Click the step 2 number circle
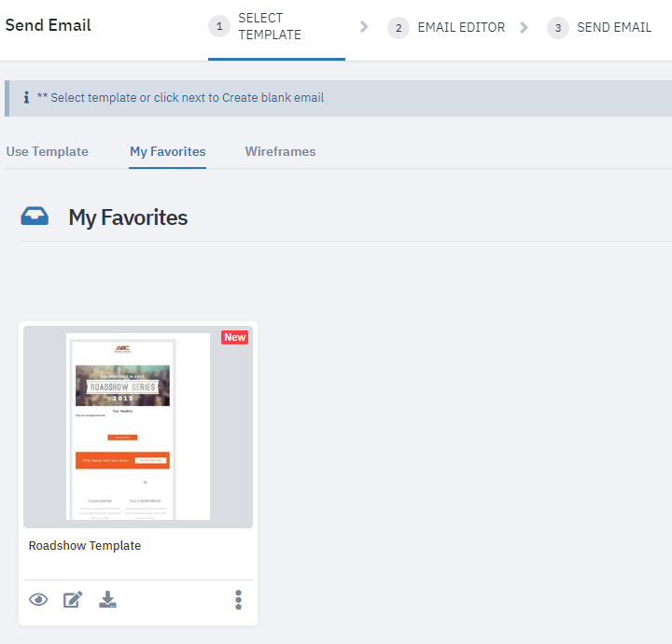Image resolution: width=672 pixels, height=644 pixels. point(399,28)
